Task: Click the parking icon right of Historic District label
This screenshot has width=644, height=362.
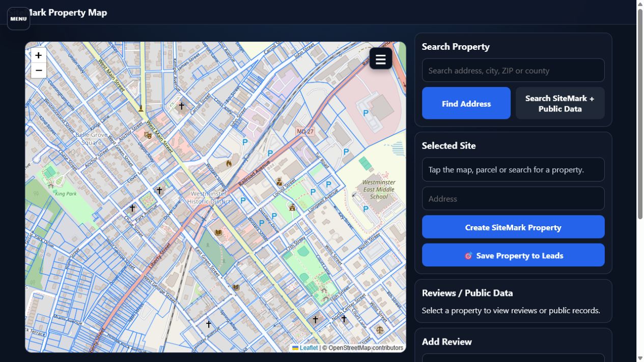Action: coord(243,200)
